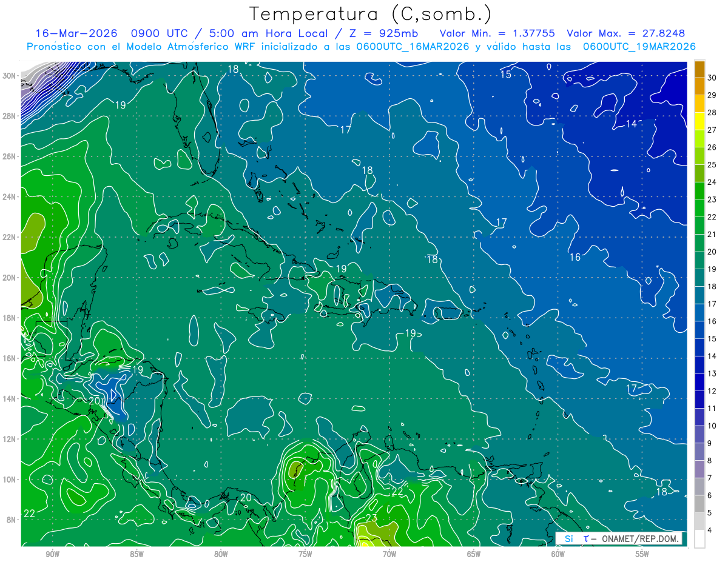728x562 pixels.
Task: Click the '85W' longitude axis label
Action: coord(136,554)
